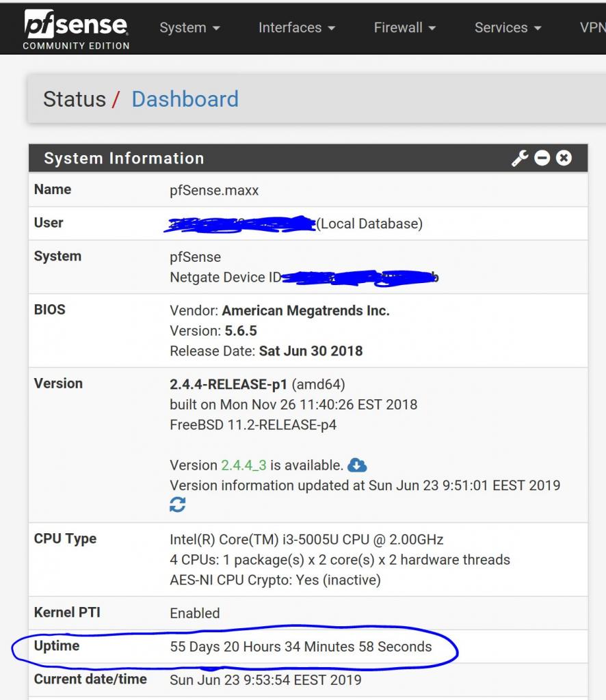Click the cloud download update icon
The width and height of the screenshot is (606, 700).
tap(357, 466)
